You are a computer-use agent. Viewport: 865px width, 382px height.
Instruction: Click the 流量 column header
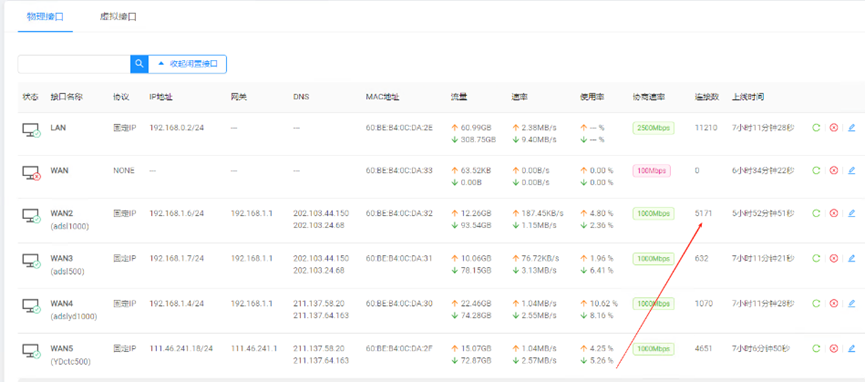(458, 97)
